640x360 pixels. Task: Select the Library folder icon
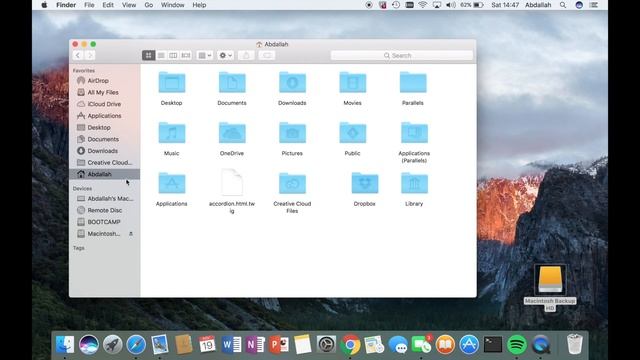414,183
